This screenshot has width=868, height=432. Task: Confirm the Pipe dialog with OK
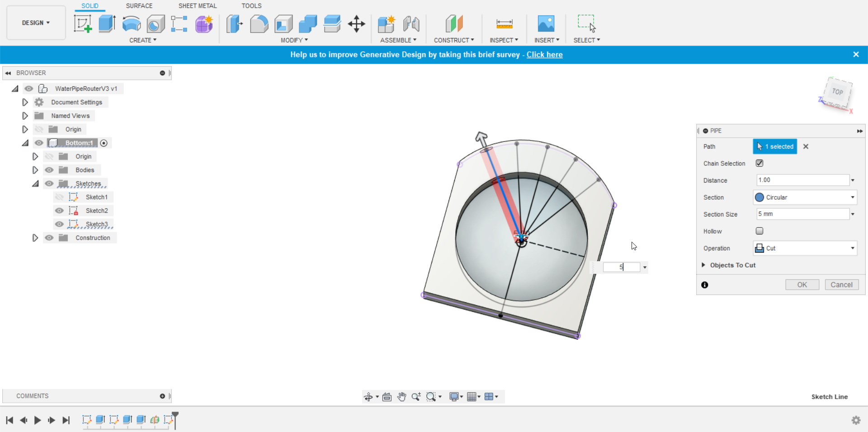(x=802, y=285)
